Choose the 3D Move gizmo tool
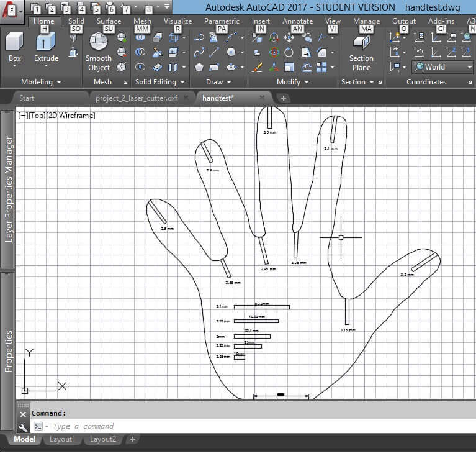476x456 pixels. [274, 38]
